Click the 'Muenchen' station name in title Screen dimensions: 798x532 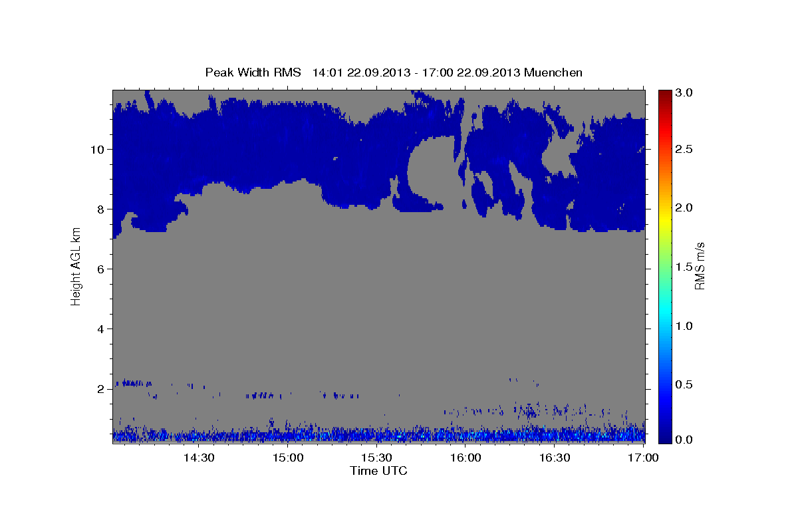click(553, 72)
